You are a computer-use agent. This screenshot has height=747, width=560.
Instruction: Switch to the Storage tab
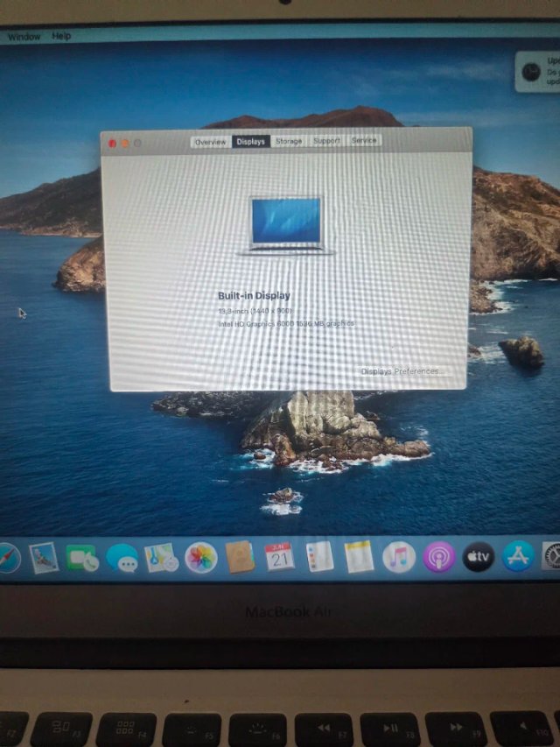click(289, 141)
